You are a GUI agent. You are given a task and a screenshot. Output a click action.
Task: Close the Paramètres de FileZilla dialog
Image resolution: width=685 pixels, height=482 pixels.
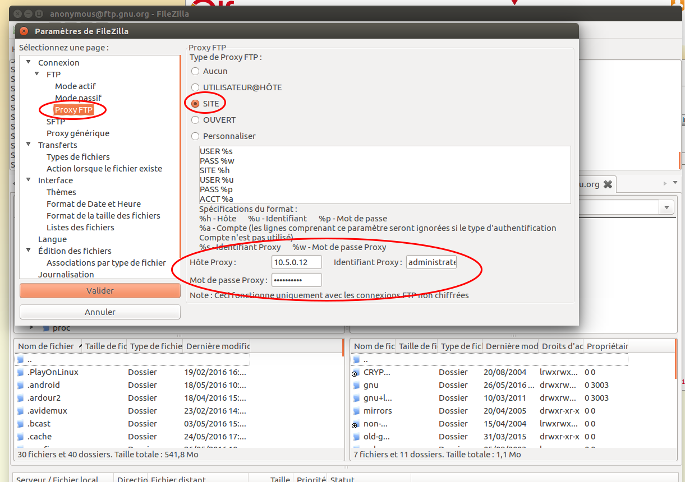[24, 31]
